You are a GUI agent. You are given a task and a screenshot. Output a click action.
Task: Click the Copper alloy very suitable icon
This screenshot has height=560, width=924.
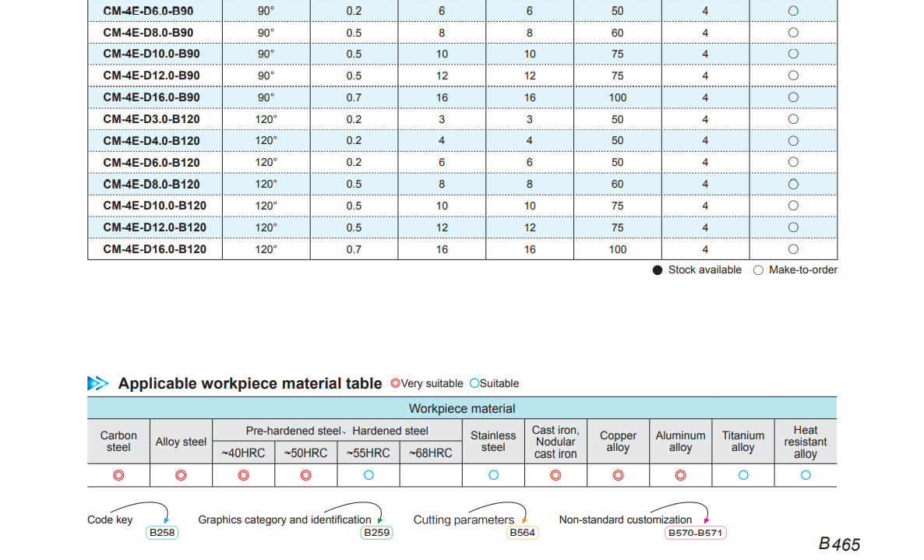(618, 475)
